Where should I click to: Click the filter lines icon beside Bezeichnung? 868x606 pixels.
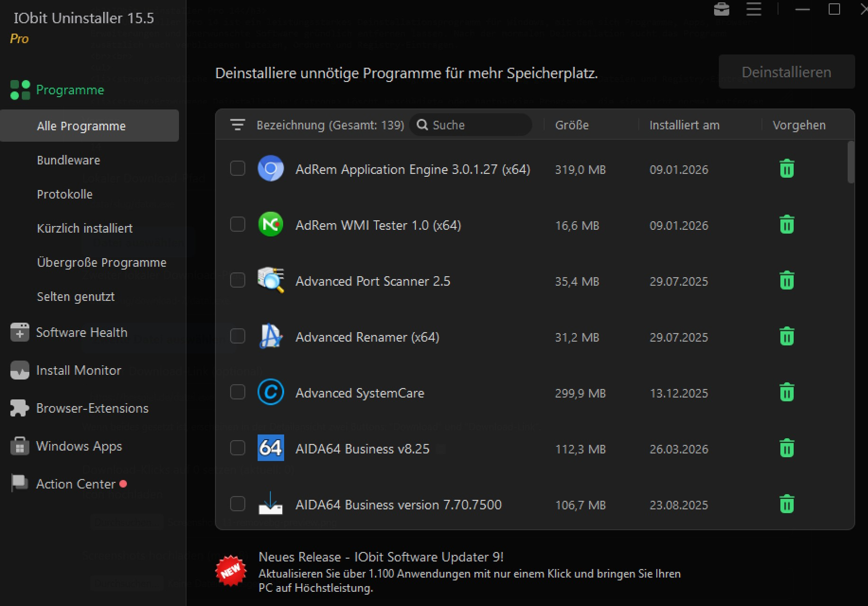tap(237, 125)
